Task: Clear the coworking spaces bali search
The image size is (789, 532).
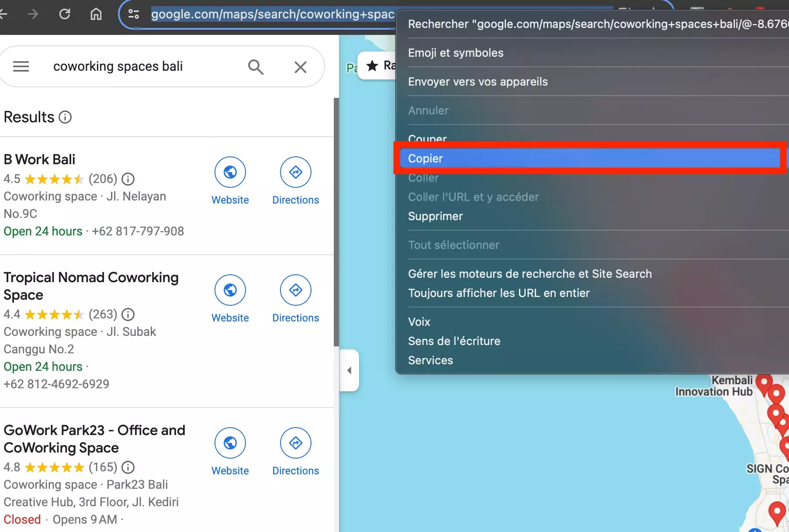Action: point(300,67)
